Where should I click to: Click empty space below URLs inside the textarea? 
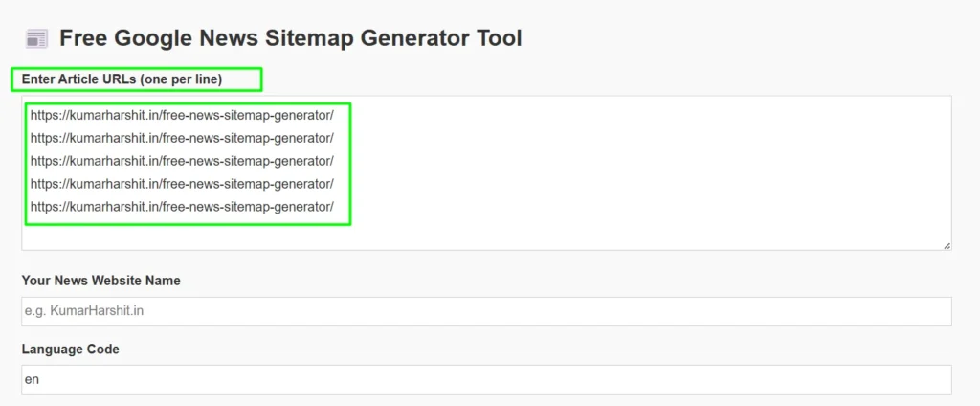[486, 237]
